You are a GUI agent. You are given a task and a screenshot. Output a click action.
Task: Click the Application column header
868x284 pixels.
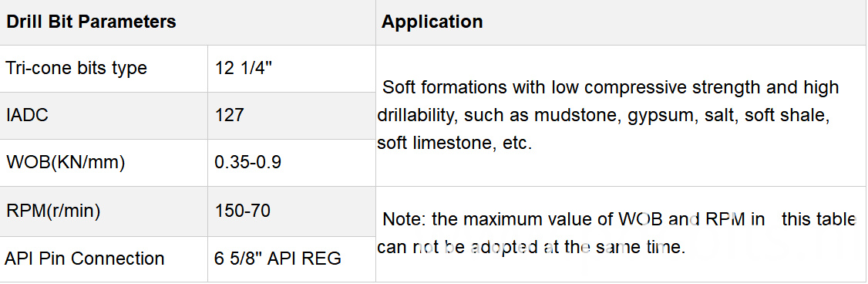click(432, 22)
